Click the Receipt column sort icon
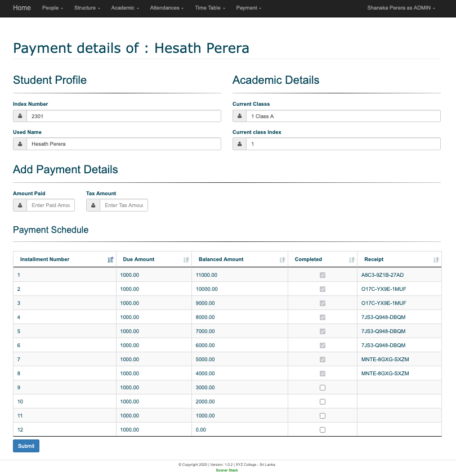456x476 pixels. click(436, 259)
